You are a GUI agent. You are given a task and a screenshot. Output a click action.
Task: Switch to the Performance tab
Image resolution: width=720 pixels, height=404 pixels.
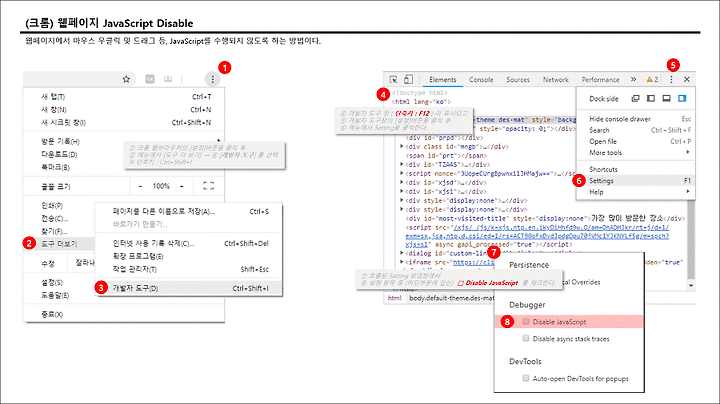[x=600, y=79]
